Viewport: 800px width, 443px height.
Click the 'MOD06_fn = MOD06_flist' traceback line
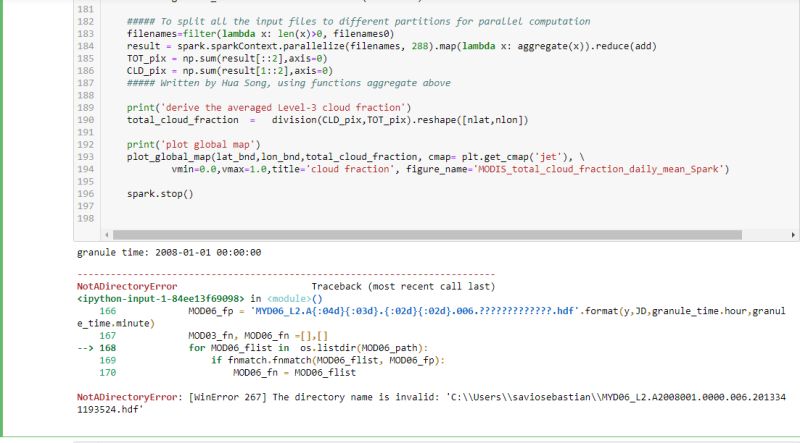294,373
